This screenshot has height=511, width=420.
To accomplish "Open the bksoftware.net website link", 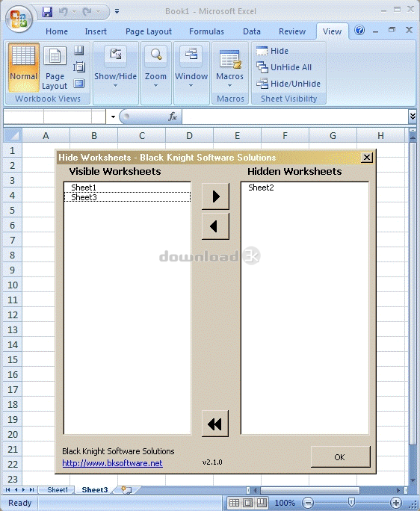I will (x=112, y=463).
